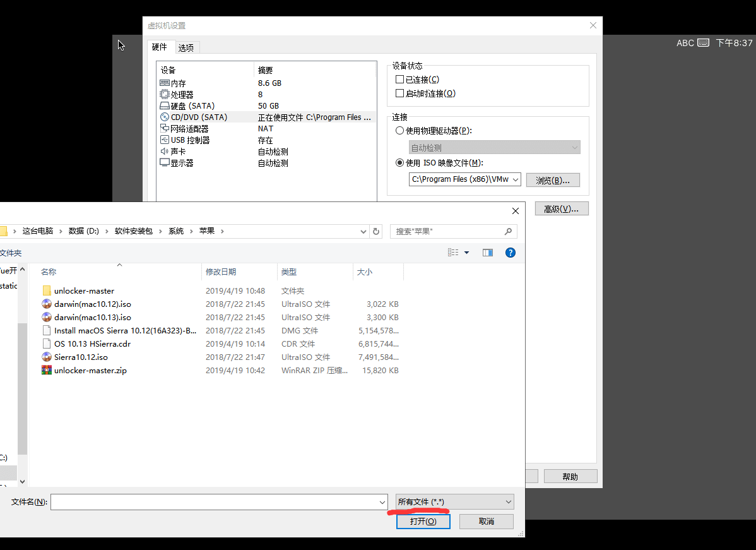Select the darwin(mac10.12).iso file icon
Image resolution: width=756 pixels, height=550 pixels.
[x=47, y=304]
